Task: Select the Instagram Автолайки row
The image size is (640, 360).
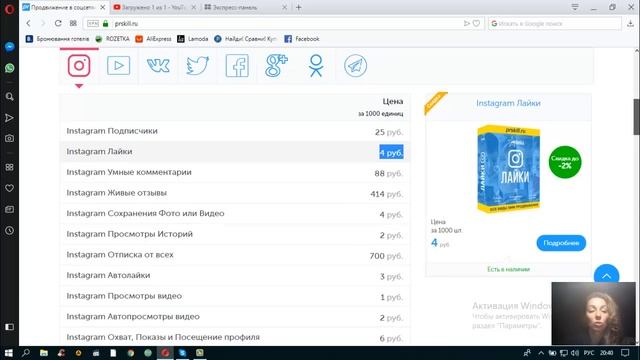Action: tap(235, 276)
